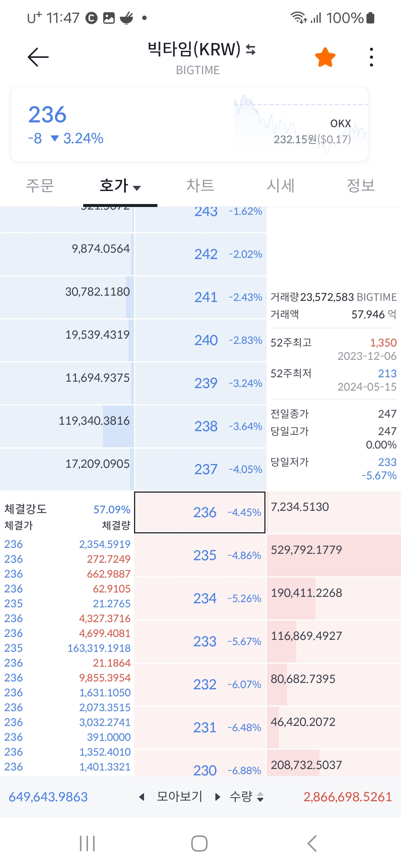Tap 거래액 57.946 억 value
401x868 pixels.
pyautogui.click(x=374, y=315)
